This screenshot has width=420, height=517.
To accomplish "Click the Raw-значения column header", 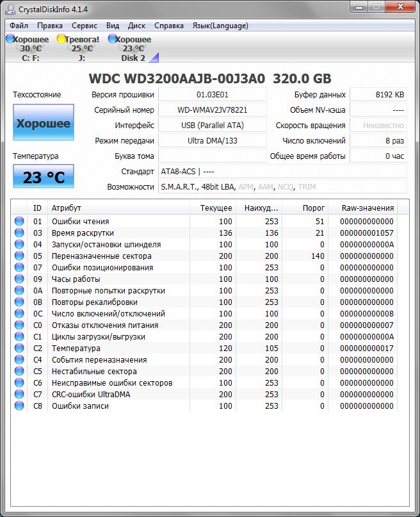I will click(363, 208).
